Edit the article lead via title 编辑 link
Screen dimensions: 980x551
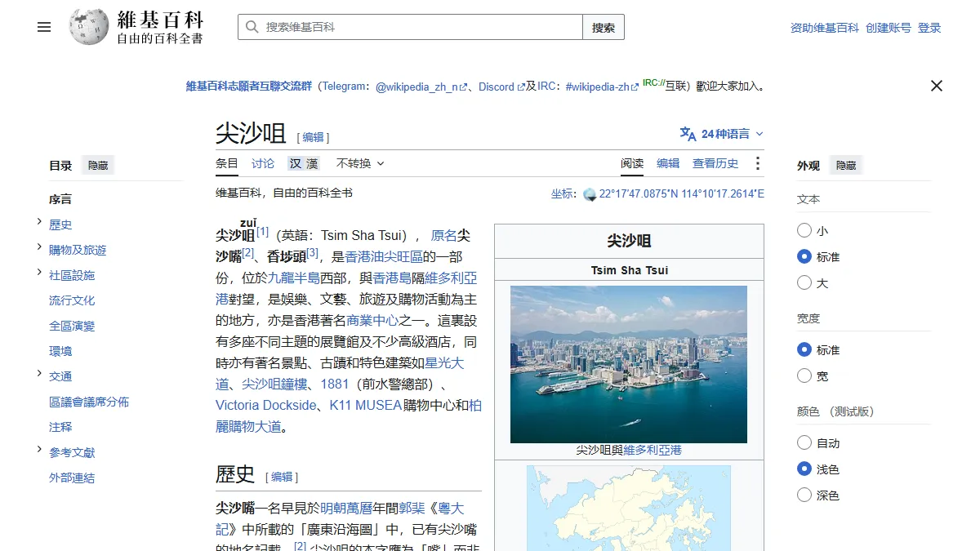pos(314,137)
